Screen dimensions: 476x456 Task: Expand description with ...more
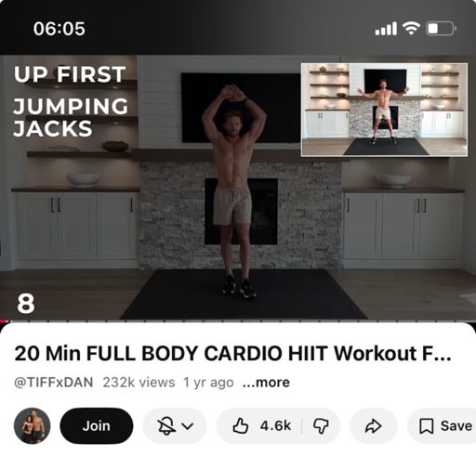pos(266,383)
